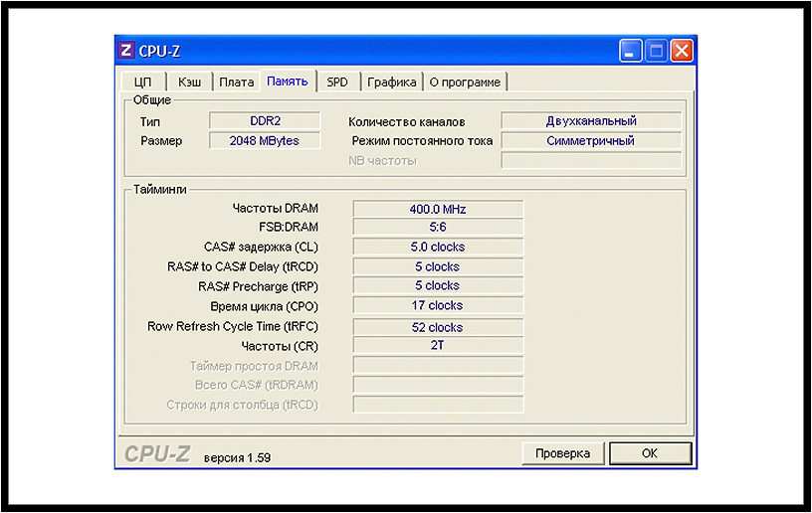Image resolution: width=812 pixels, height=513 pixels.
Task: Click the empty Таймер простоя DRAM field
Action: [438, 365]
